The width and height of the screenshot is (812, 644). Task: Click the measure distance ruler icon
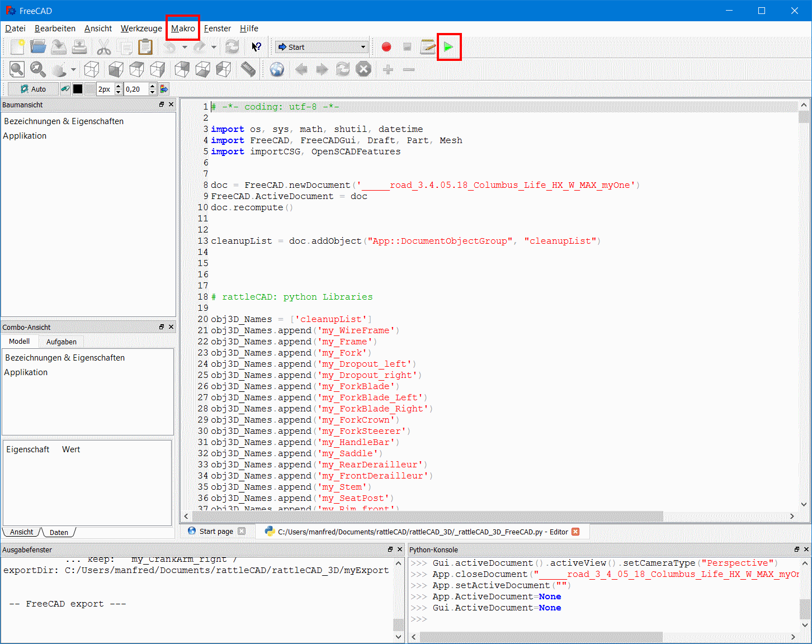point(248,69)
